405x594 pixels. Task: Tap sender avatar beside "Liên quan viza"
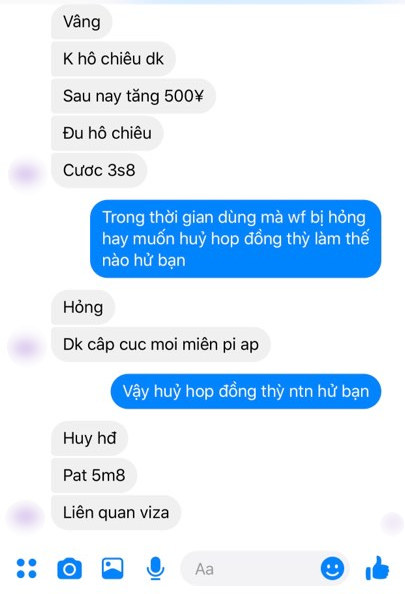[x=25, y=517]
